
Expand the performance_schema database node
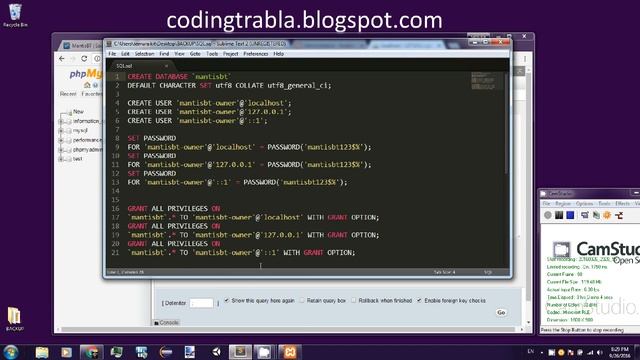61,140
